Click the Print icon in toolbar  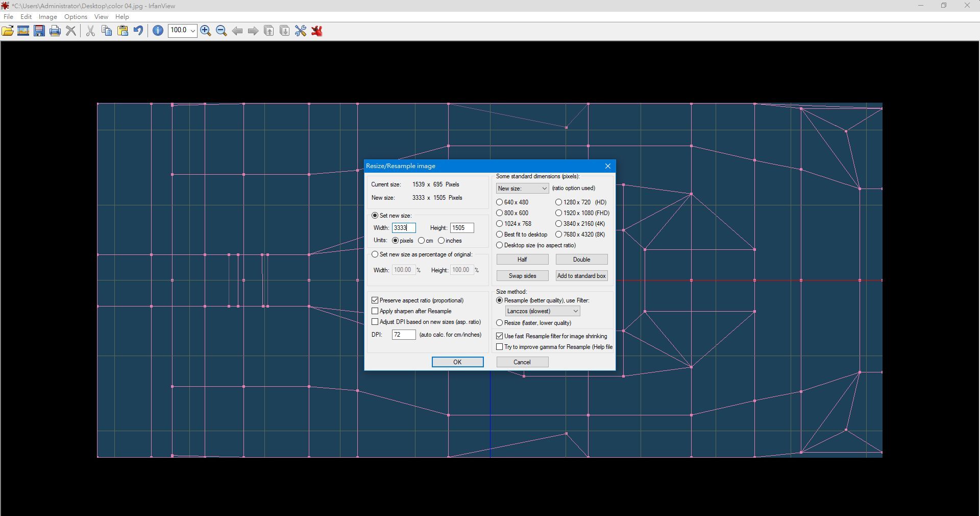point(55,31)
